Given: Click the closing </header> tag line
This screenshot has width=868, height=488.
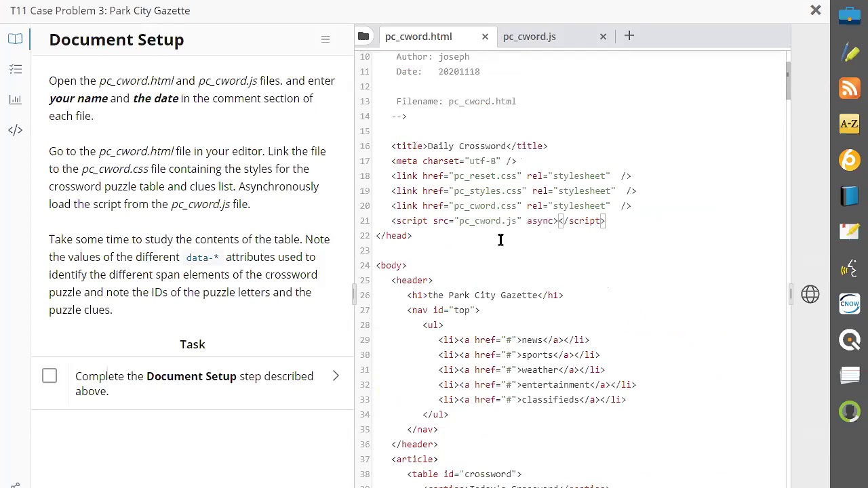Looking at the screenshot, I should pos(415,445).
